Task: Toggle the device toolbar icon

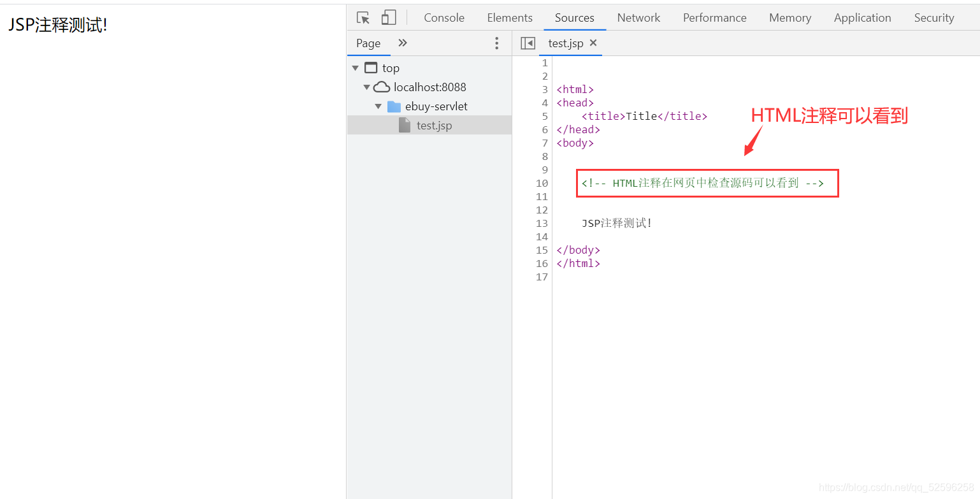Action: 389,17
